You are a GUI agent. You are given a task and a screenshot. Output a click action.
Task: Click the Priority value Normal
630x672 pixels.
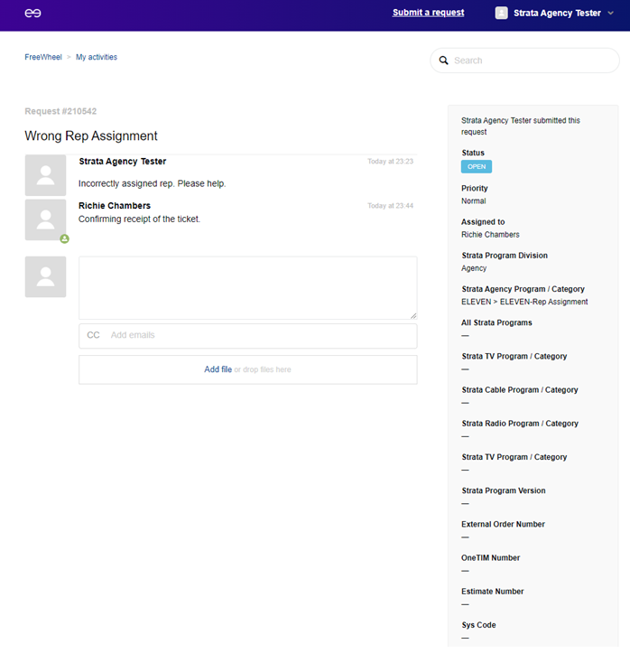[x=473, y=201]
